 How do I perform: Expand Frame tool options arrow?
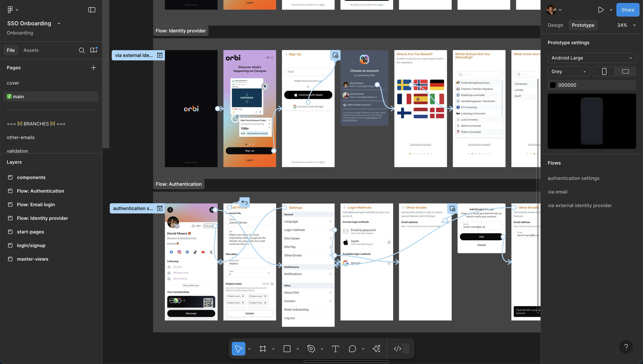(273, 349)
